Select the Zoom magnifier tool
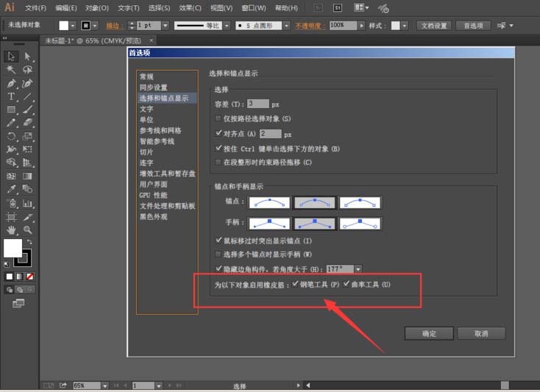 pos(27,229)
